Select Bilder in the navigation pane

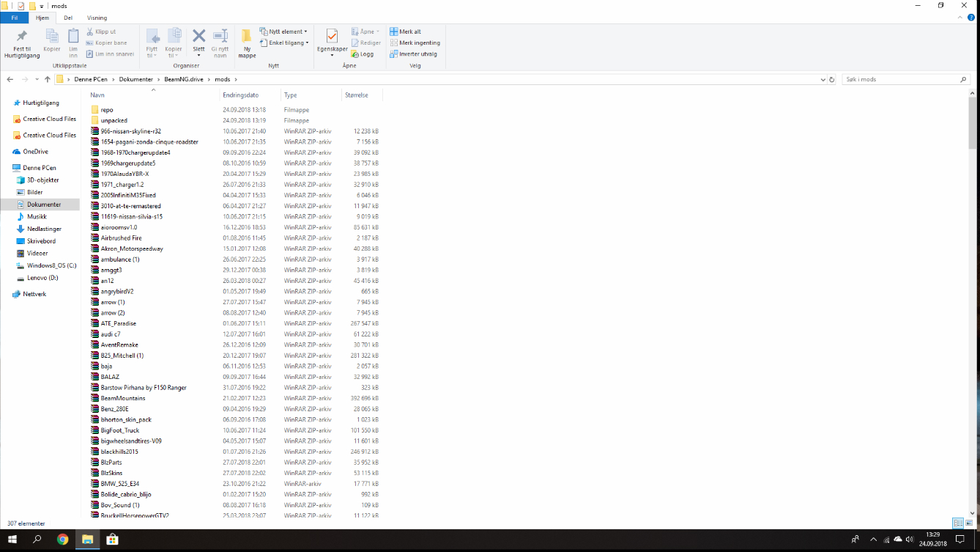coord(34,192)
